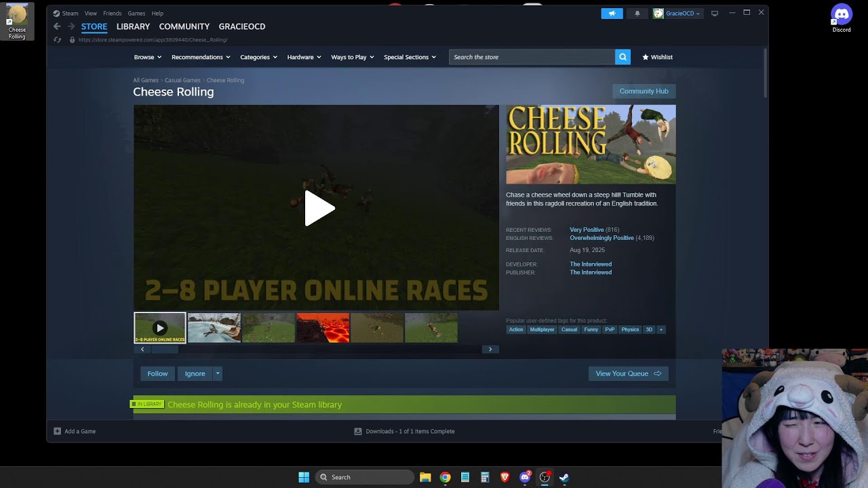Open the GRACIEOCD profile tab
The image size is (868, 488).
tap(242, 26)
